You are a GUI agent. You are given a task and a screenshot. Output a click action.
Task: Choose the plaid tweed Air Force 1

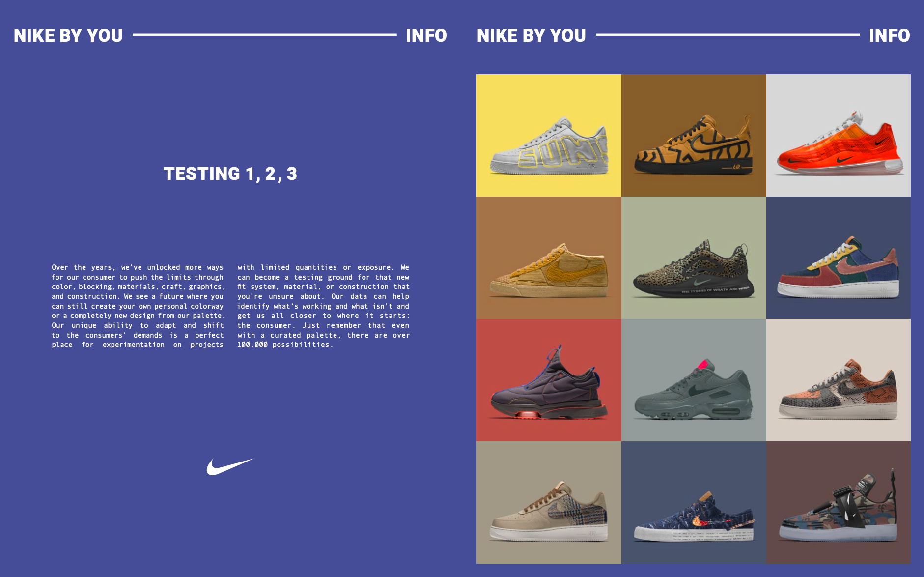tap(549, 502)
